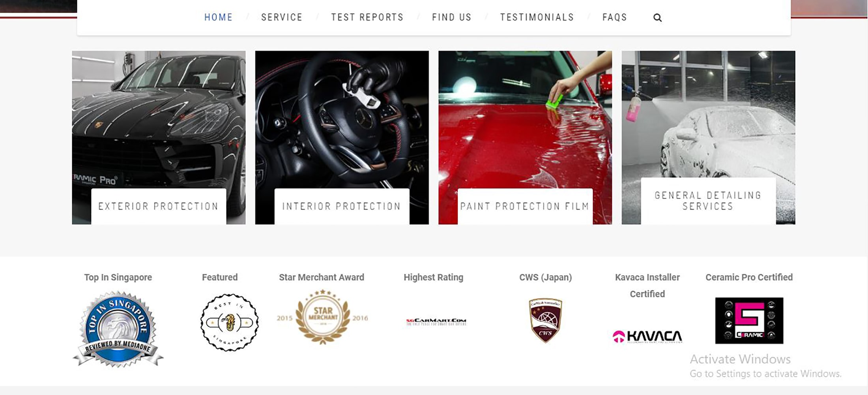Viewport: 868px width, 395px height.
Task: Select the Paint Protection Film label
Action: pyautogui.click(x=525, y=206)
